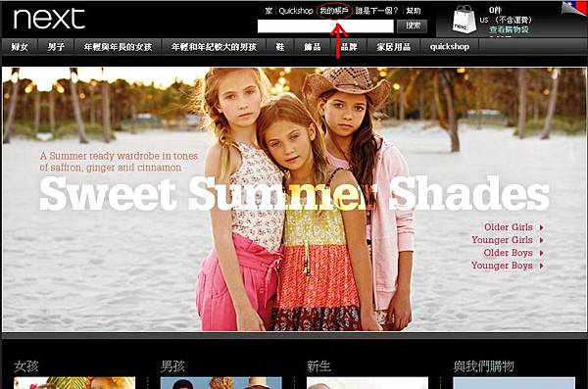Click the arrow beside Younger Girls
Screen dimensions: 588x389
[541, 240]
